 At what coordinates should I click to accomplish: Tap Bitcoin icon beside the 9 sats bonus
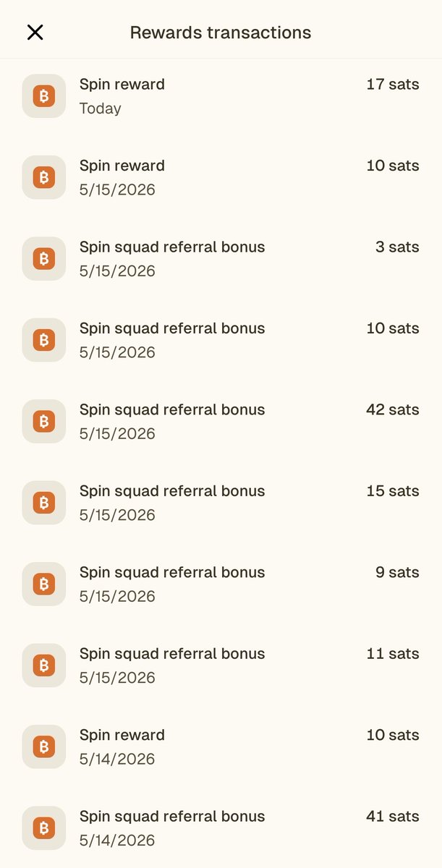tap(44, 584)
